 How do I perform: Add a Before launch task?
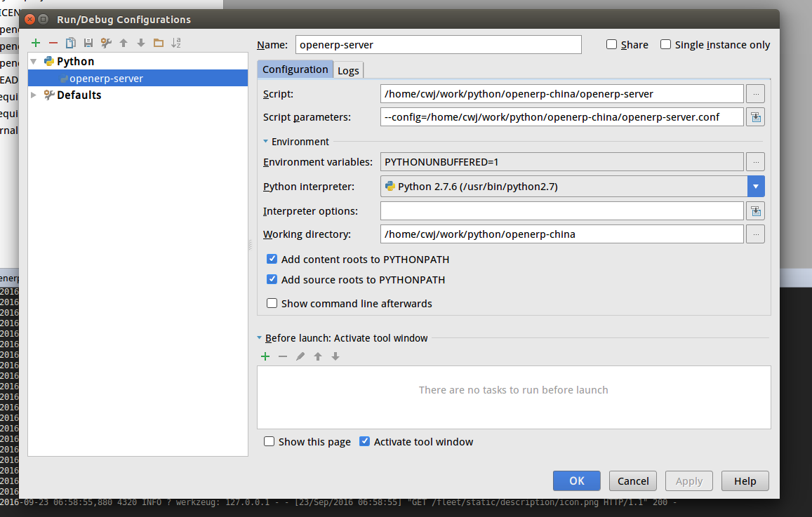[x=265, y=356]
